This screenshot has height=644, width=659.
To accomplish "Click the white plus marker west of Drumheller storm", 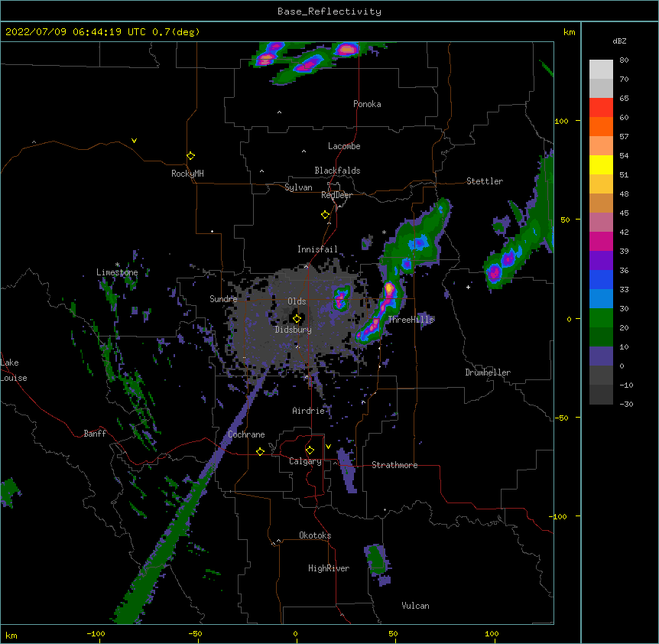I will pos(468,287).
